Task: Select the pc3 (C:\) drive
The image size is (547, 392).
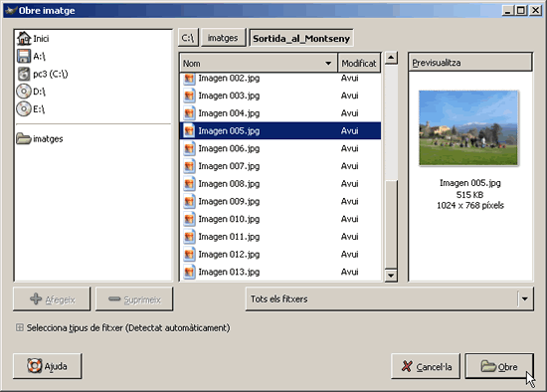Action: click(42, 74)
